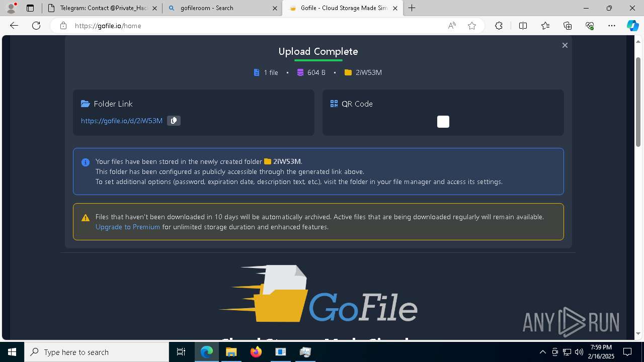This screenshot has width=644, height=362.
Task: Open the Copilot sidebar
Action: tap(632, 26)
